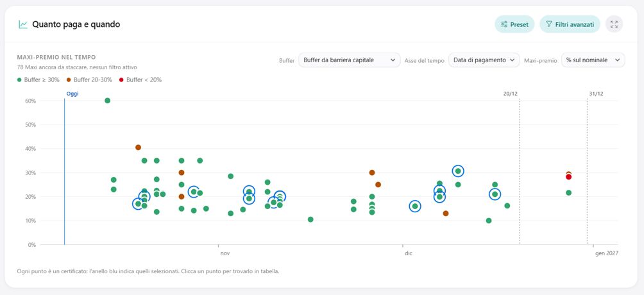The width and height of the screenshot is (644, 295).
Task: Click the Oggi today marker label
Action: click(x=72, y=94)
